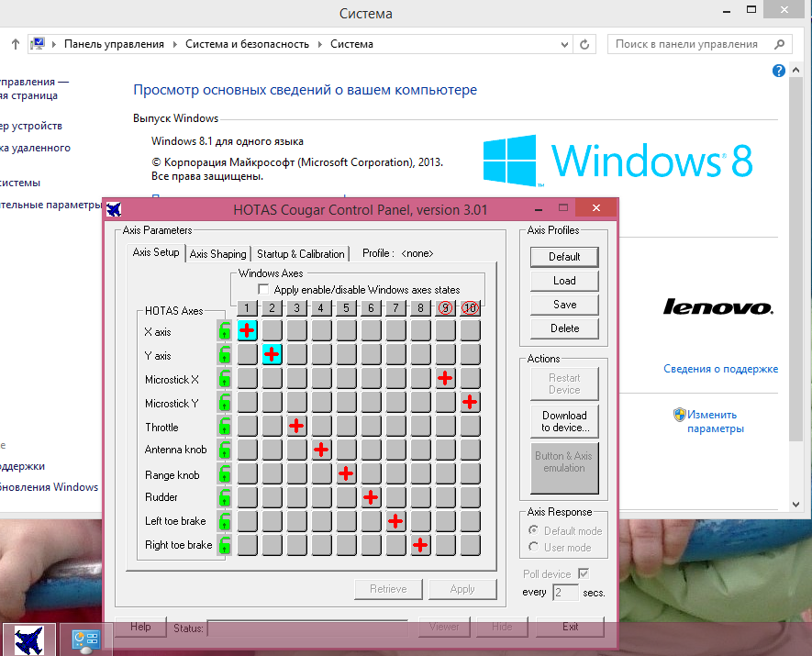Load an axis profile

pos(564,281)
